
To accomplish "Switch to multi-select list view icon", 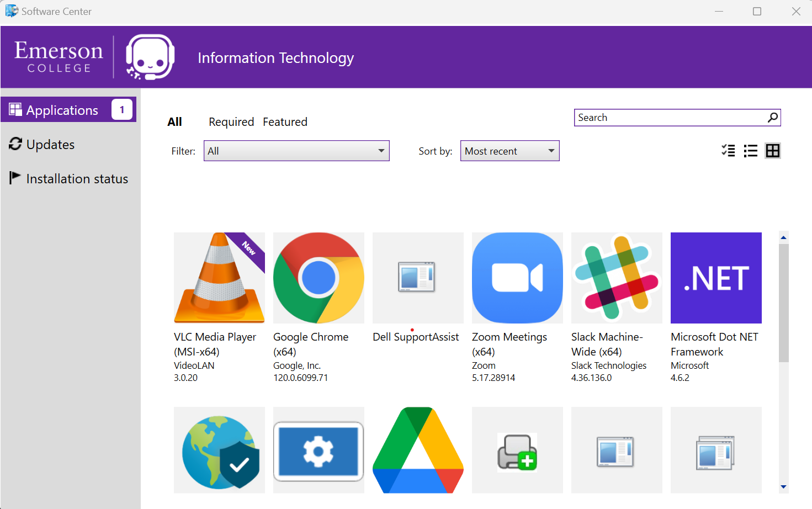I will click(x=728, y=151).
